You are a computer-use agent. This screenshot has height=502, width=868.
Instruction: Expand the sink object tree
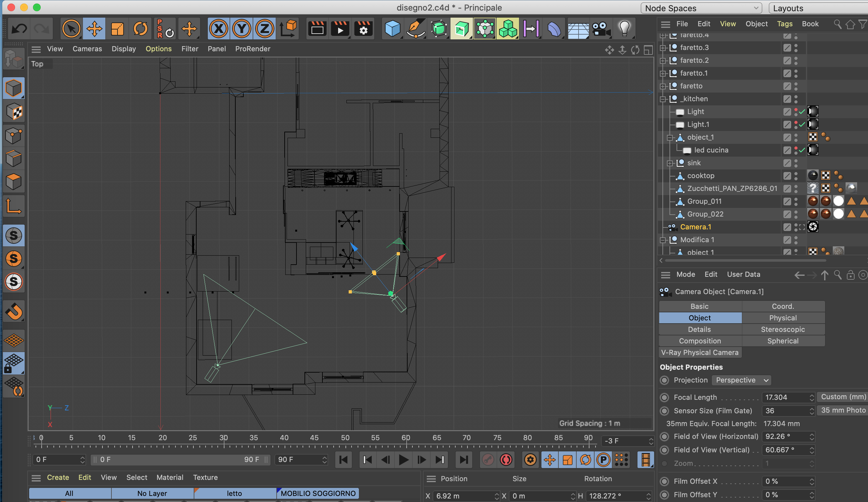coord(669,163)
